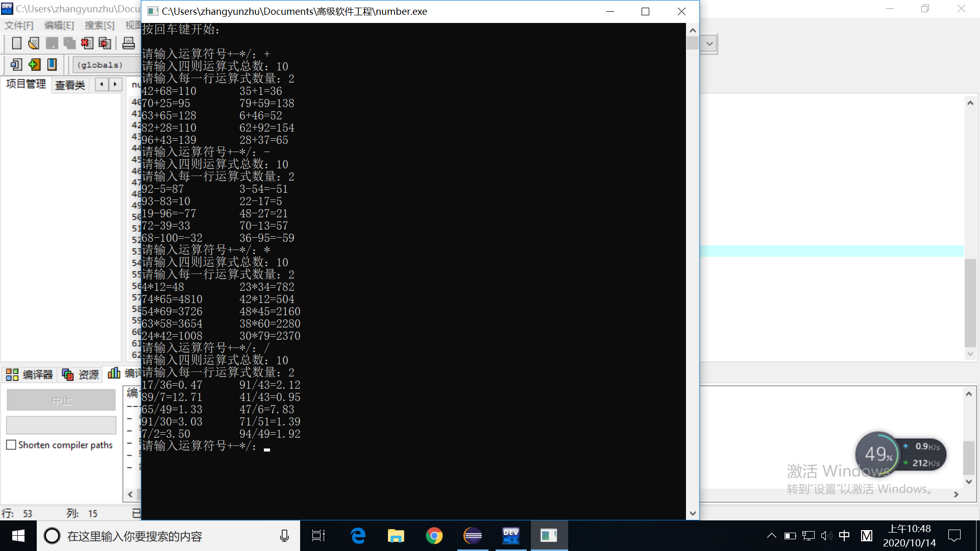Click the console window vertical scrollbar thumb
980x551 pixels.
(693, 43)
